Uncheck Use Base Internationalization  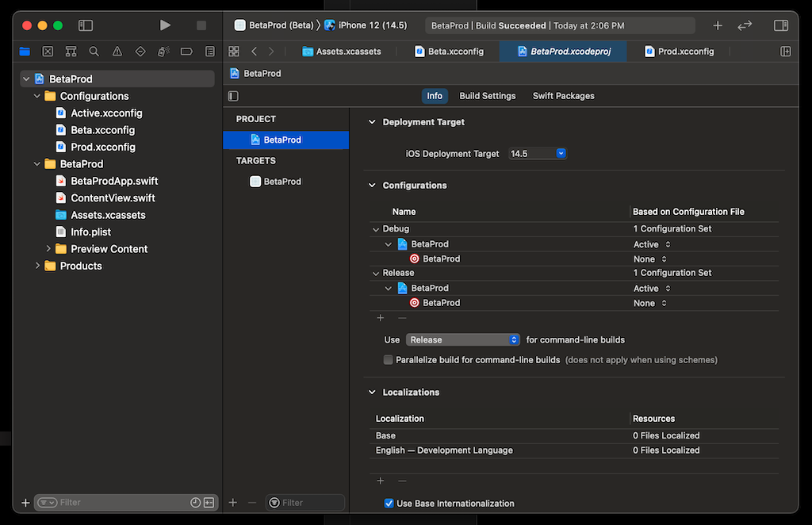pos(389,504)
